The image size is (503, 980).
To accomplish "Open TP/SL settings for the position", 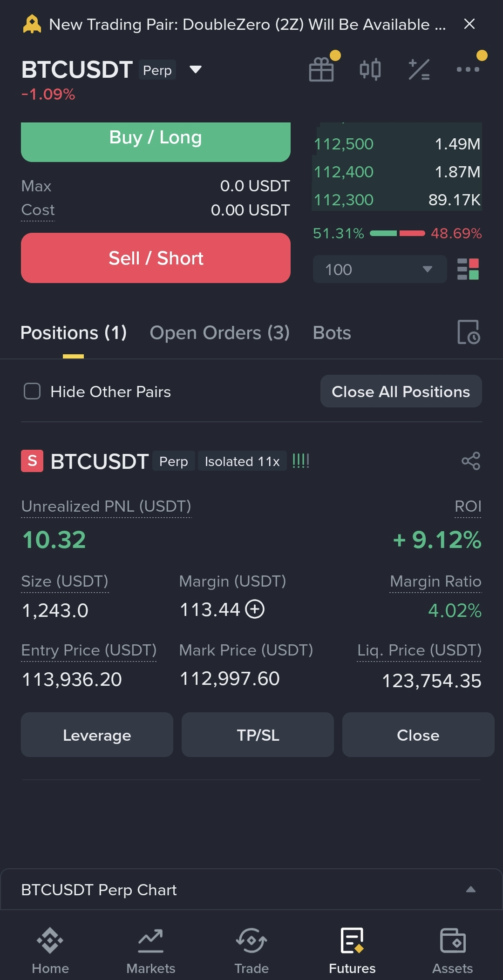I will point(258,735).
